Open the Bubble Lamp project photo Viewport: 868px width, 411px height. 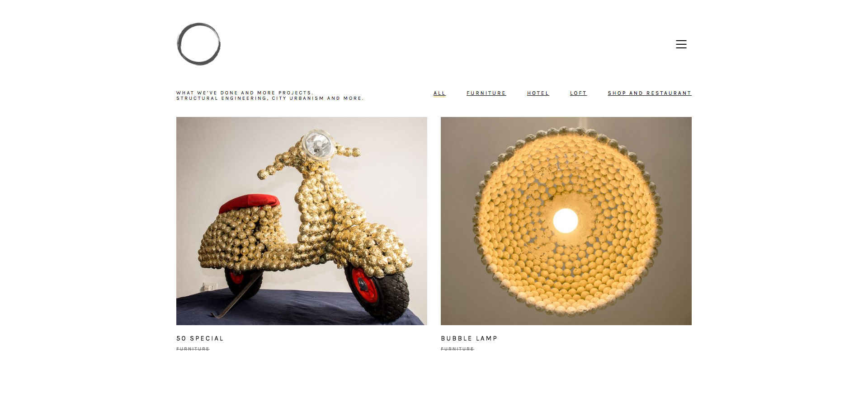(x=566, y=221)
